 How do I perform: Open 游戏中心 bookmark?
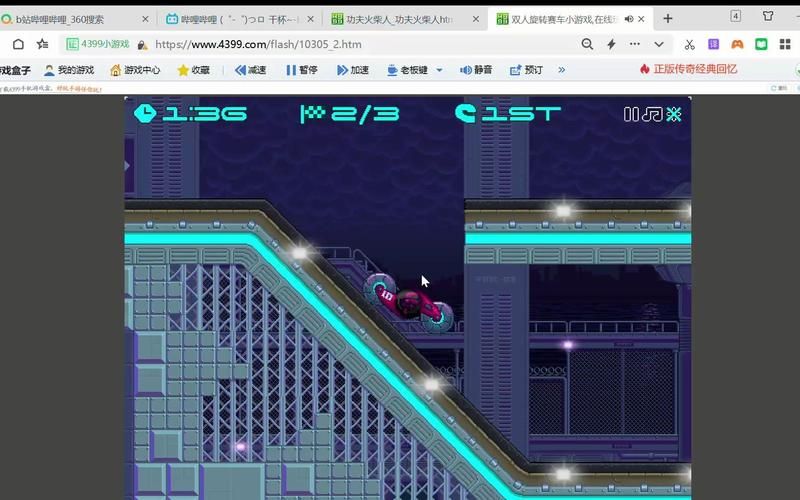coord(135,70)
